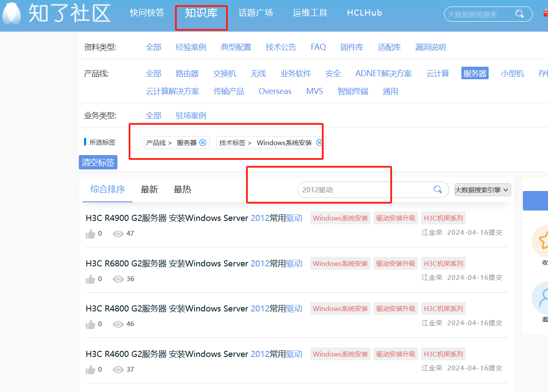
Task: Open the HCLHub nav item
Action: pos(365,13)
